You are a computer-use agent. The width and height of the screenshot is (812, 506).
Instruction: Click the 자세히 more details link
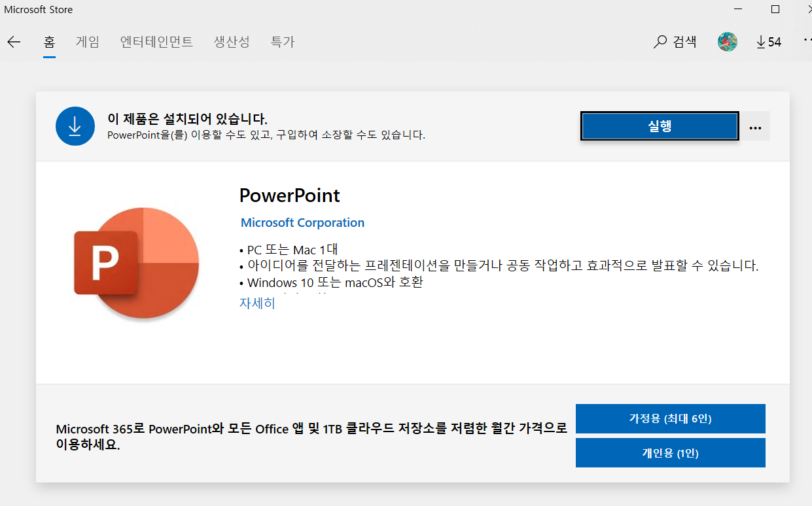click(x=257, y=303)
